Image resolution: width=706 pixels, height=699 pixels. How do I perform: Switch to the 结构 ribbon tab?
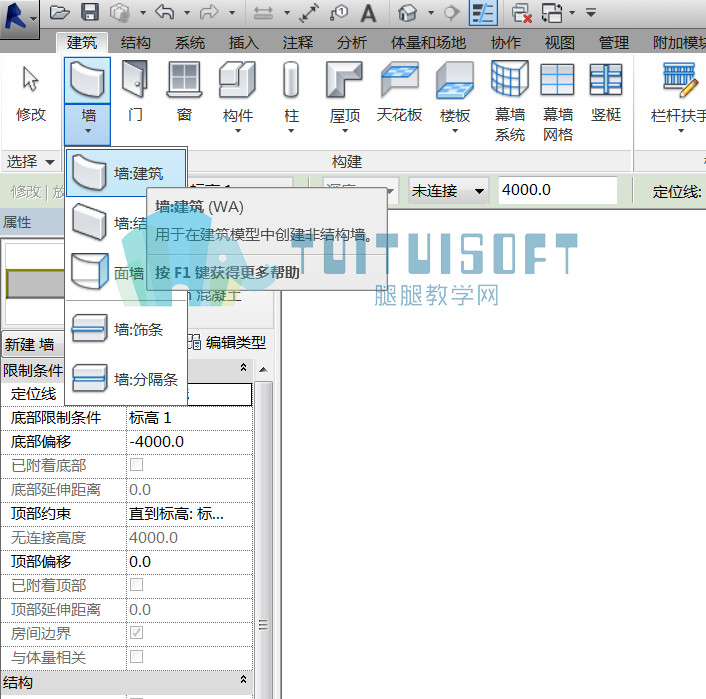tap(136, 43)
